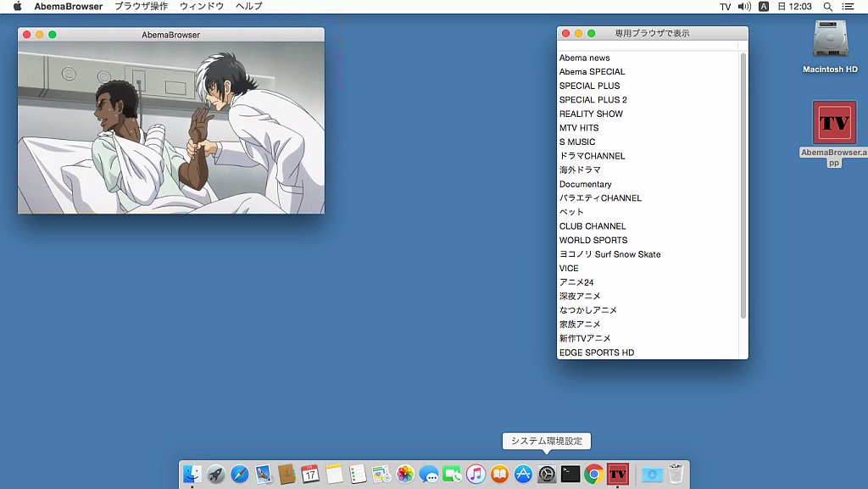Select 深夜アニメ channel
868x489 pixels.
tap(648, 296)
